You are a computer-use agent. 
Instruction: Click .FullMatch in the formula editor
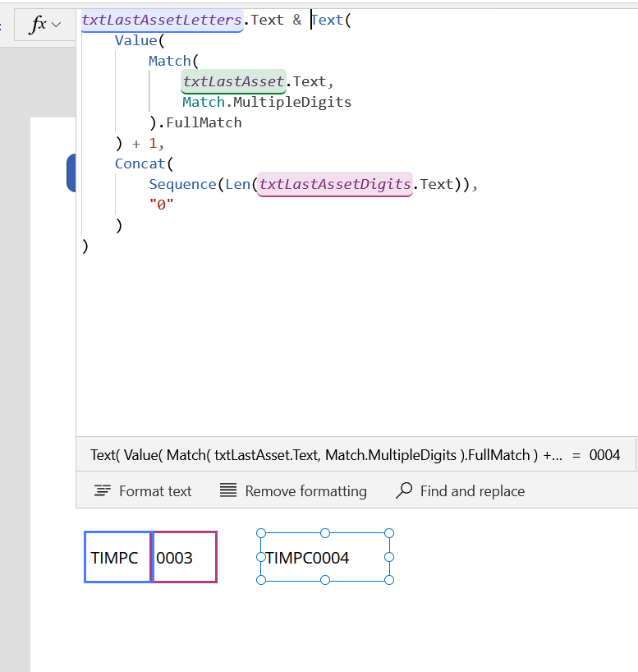204,122
